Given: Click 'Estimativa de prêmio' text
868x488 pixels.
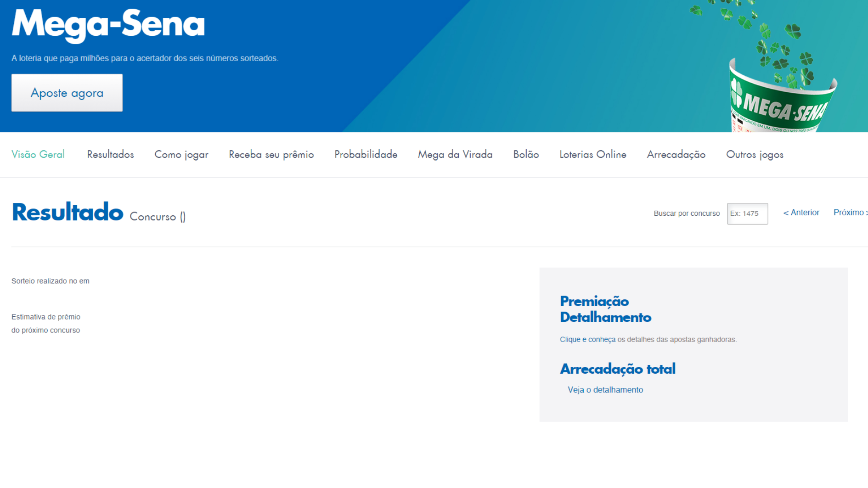Looking at the screenshot, I should pyautogui.click(x=46, y=317).
